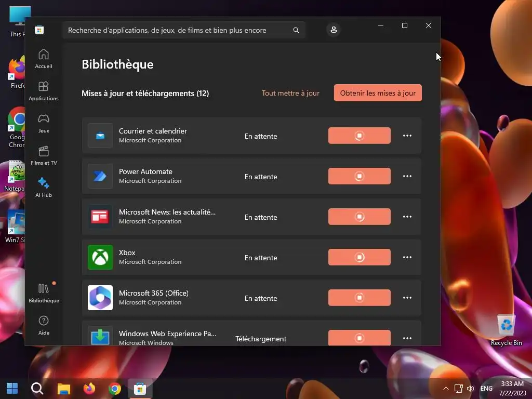
Task: Click the Téléchargement status text
Action: (x=261, y=339)
